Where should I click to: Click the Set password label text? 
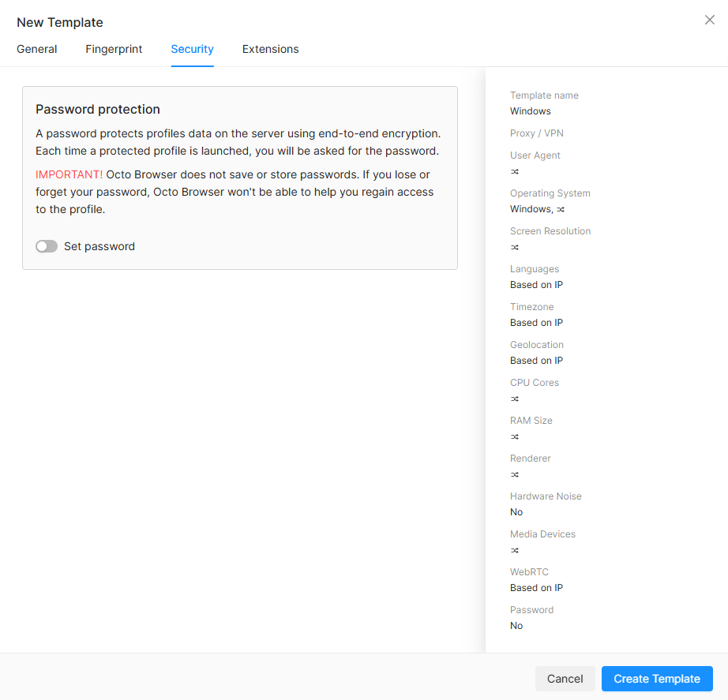click(99, 246)
